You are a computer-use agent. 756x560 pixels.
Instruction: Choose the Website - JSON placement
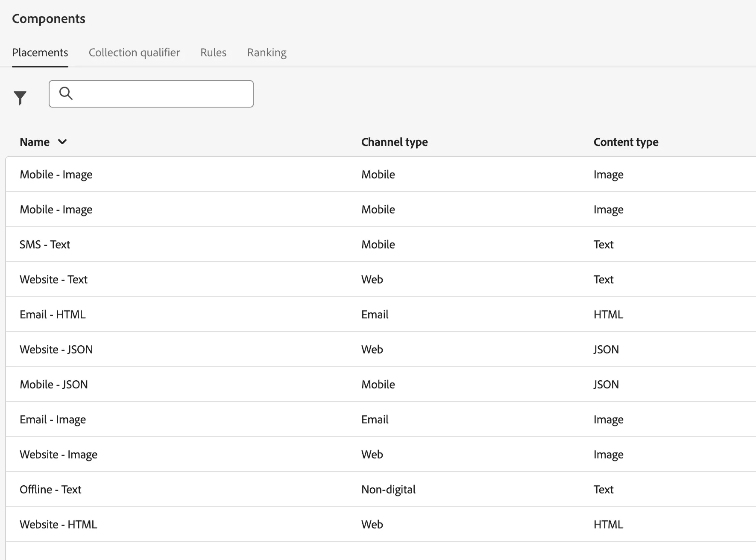click(381, 349)
